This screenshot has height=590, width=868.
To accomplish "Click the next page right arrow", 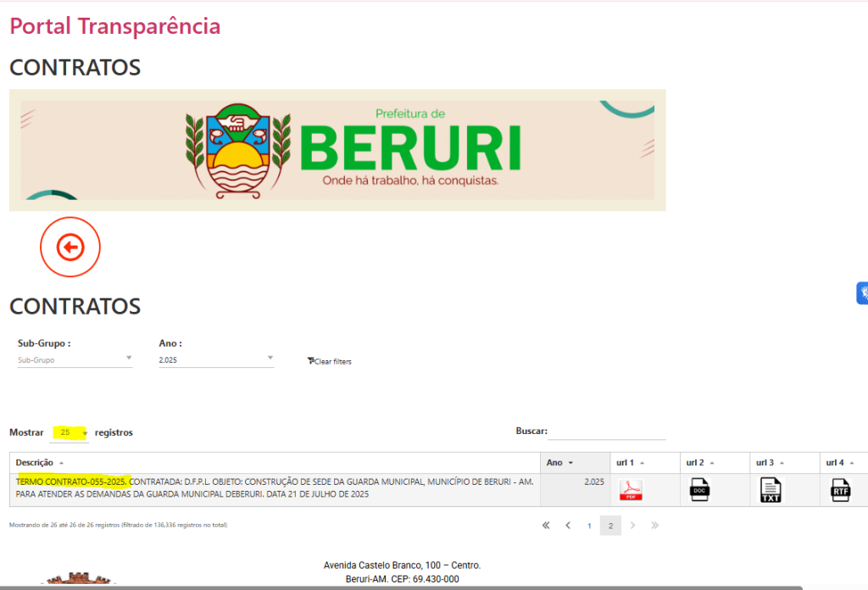I will point(632,526).
